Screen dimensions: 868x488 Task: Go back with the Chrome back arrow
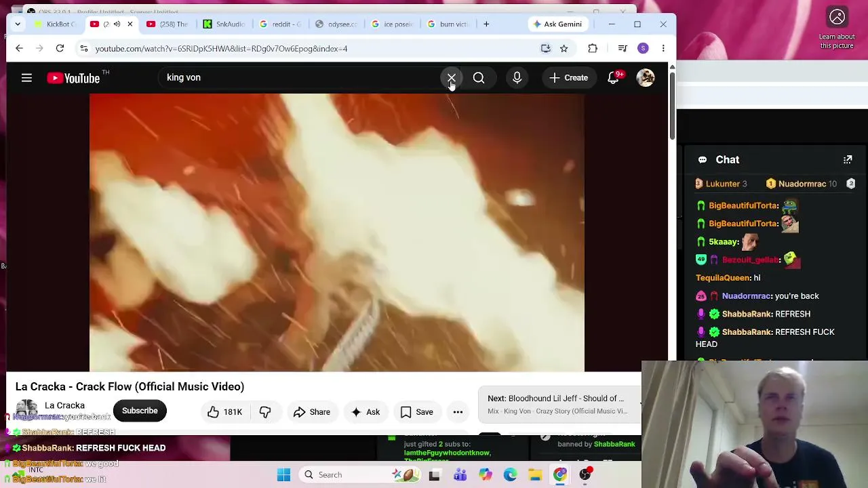point(19,48)
